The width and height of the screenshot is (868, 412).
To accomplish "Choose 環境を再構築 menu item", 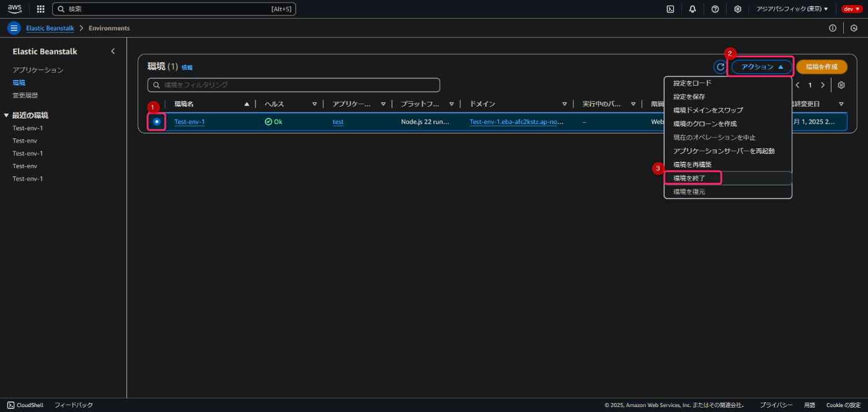I will click(x=728, y=164).
